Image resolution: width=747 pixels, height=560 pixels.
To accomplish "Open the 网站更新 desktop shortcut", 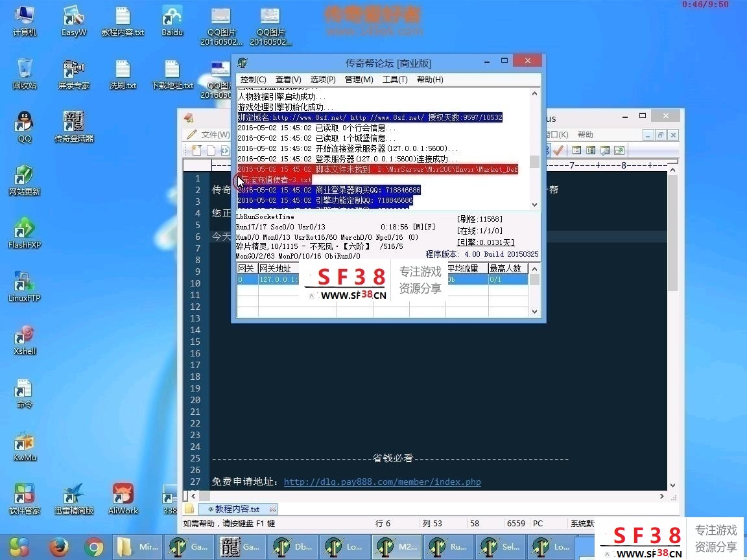I will 24,180.
